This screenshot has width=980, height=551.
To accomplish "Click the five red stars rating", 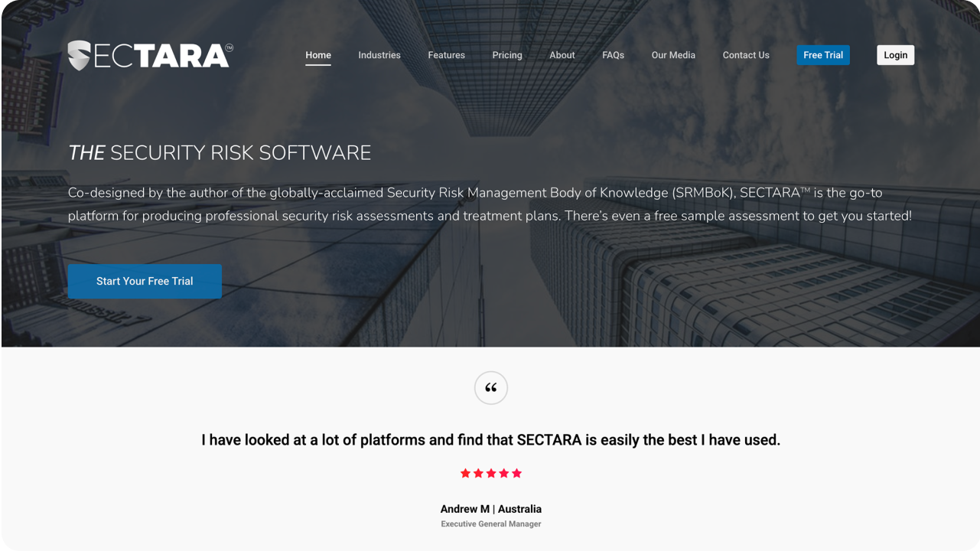I will tap(491, 474).
